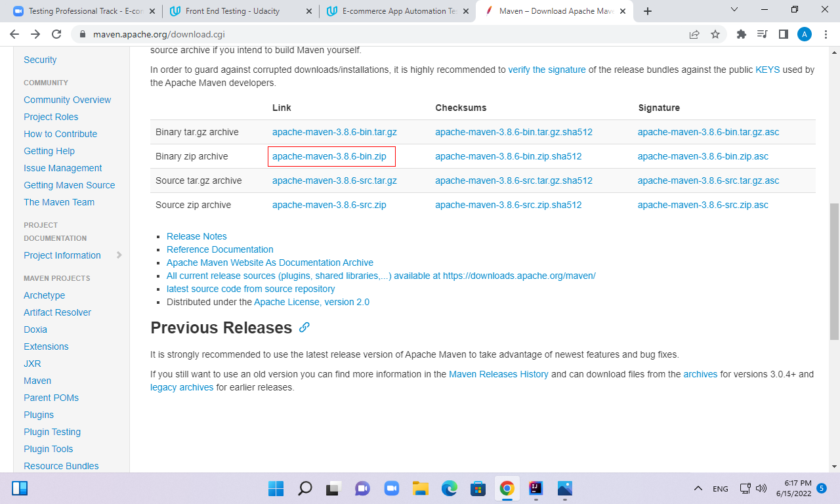
Task: Switch to the E-commerce App Automation tab
Action: pyautogui.click(x=398, y=11)
